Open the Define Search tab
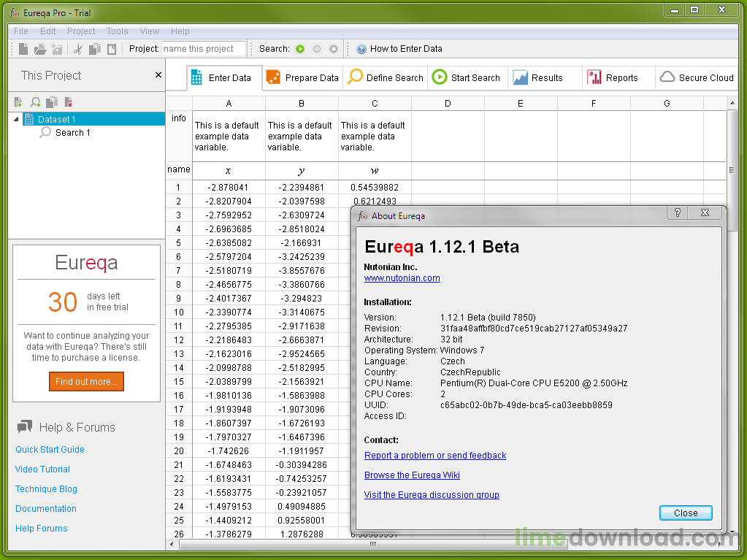The height and width of the screenshot is (560, 747). tap(385, 77)
